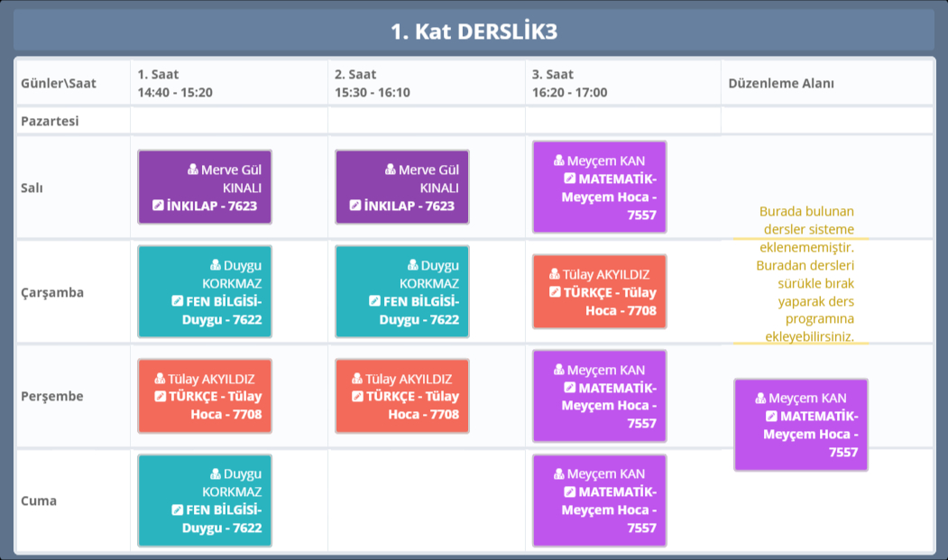Screen dimensions: 948x560
Task: Click teacher icon on Cuma 3. Saat MATEMATİK card
Action: click(559, 473)
